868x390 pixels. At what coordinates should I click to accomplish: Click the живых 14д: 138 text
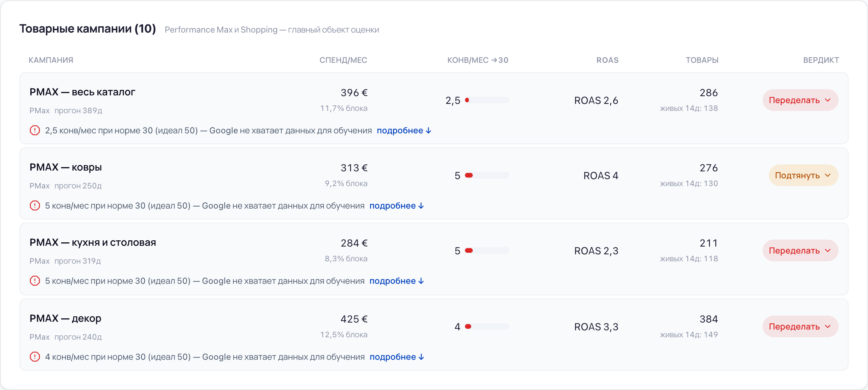[689, 108]
